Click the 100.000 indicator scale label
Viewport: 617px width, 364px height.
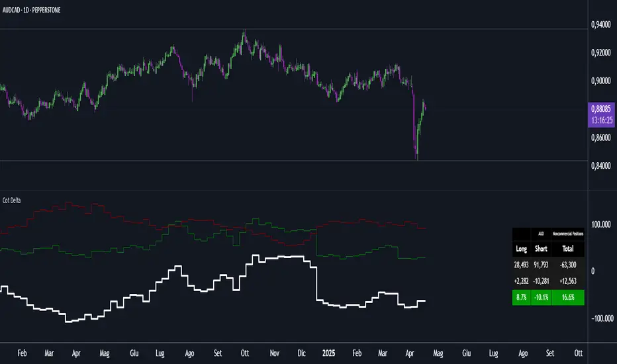[x=602, y=225]
